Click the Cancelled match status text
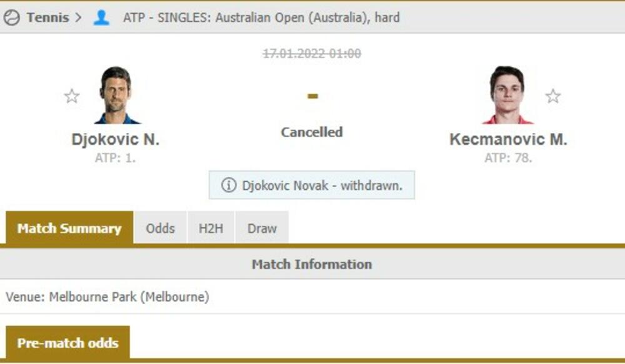This screenshot has width=625, height=364. 312,132
